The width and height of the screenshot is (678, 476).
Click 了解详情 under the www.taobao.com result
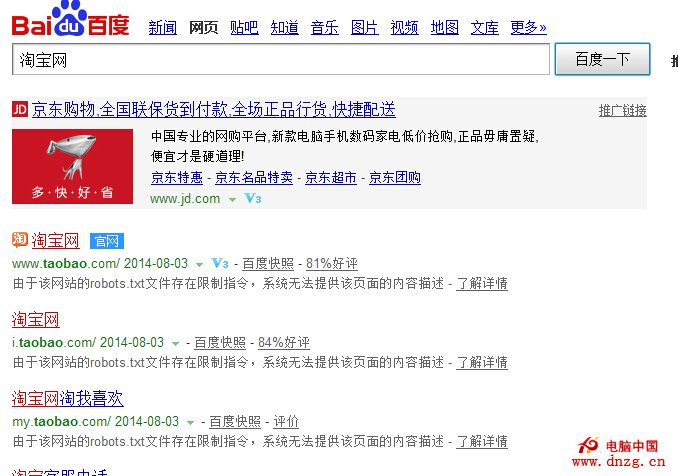[x=482, y=283]
